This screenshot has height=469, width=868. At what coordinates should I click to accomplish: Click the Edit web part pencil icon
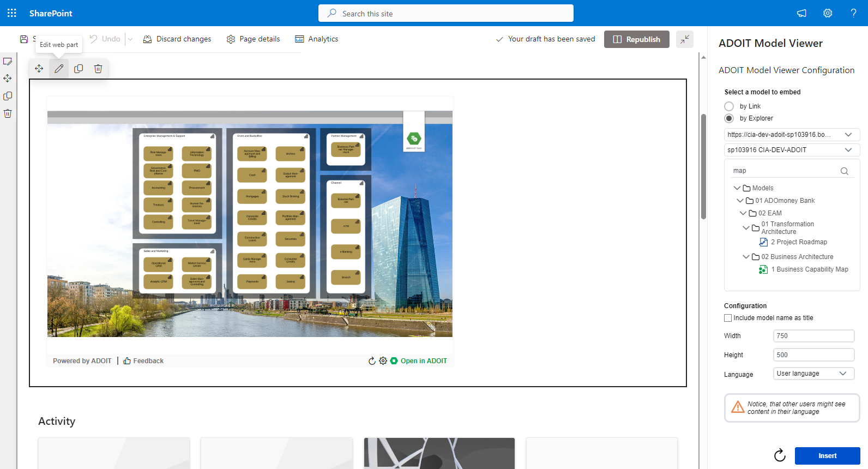[x=59, y=69]
